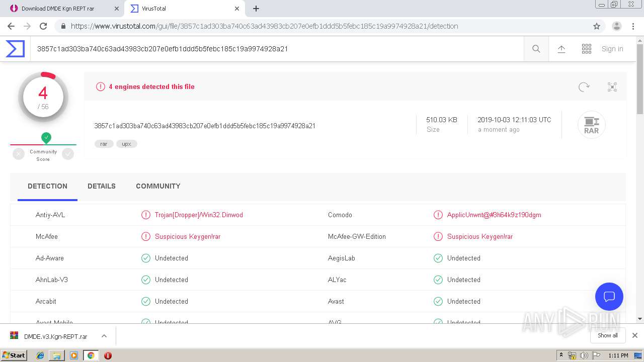Switch to Download DMDE Kgn REPT browser tab
644x362 pixels.
coord(64,9)
